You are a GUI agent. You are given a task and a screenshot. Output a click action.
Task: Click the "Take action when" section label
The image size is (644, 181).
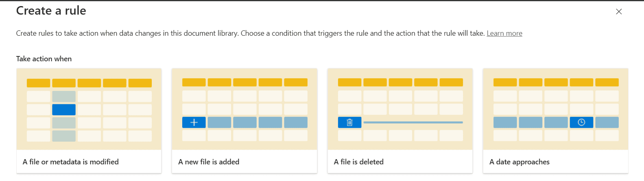click(44, 59)
